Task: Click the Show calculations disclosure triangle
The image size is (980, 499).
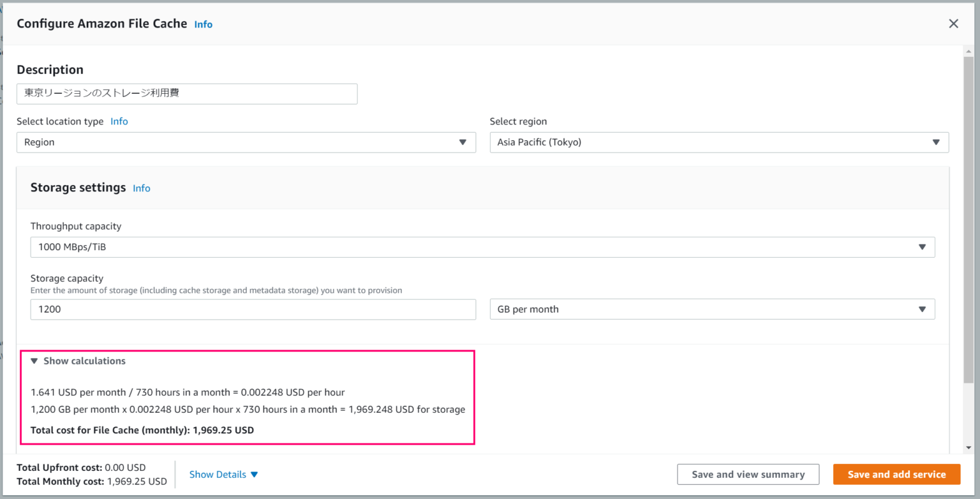Action: coord(35,361)
